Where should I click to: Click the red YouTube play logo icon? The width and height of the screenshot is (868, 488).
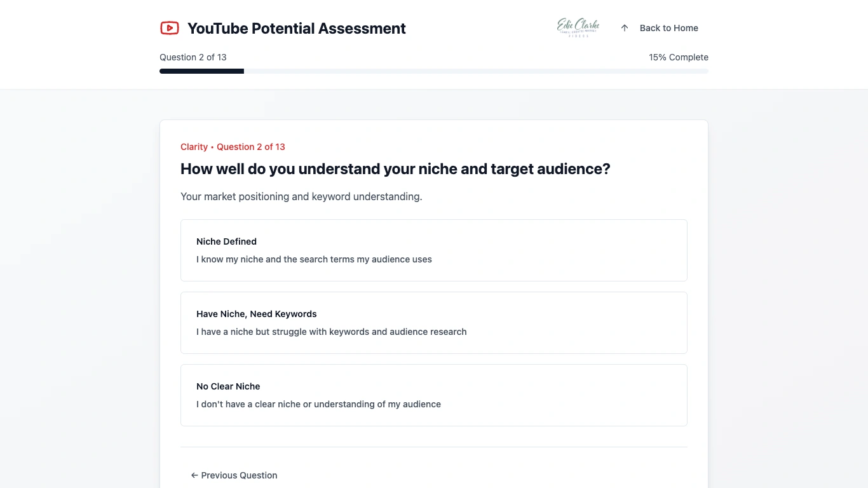point(169,28)
